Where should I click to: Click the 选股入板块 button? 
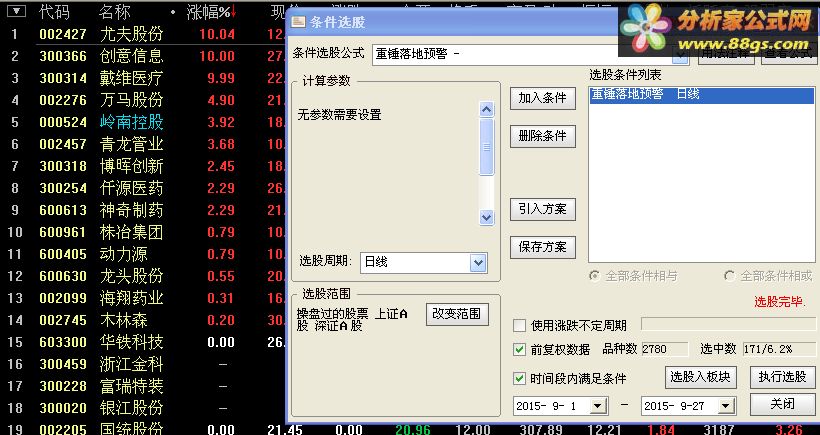coord(701,377)
